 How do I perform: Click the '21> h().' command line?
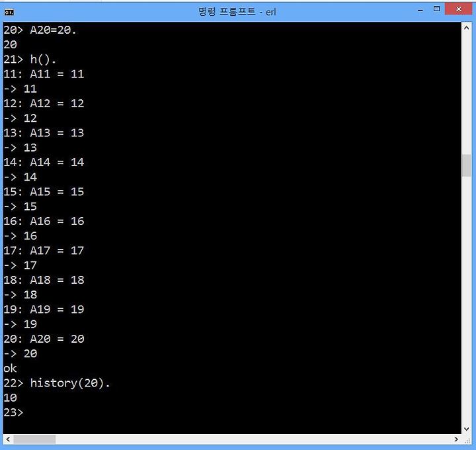[x=30, y=60]
